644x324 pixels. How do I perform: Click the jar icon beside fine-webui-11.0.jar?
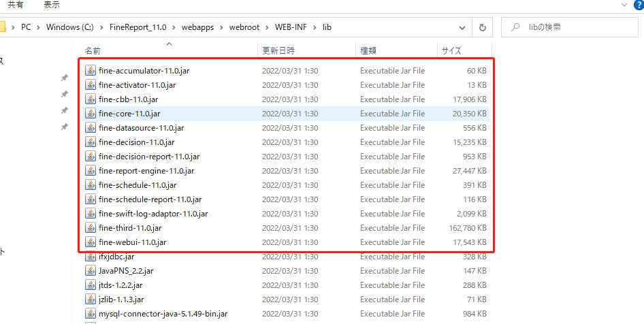click(x=90, y=242)
